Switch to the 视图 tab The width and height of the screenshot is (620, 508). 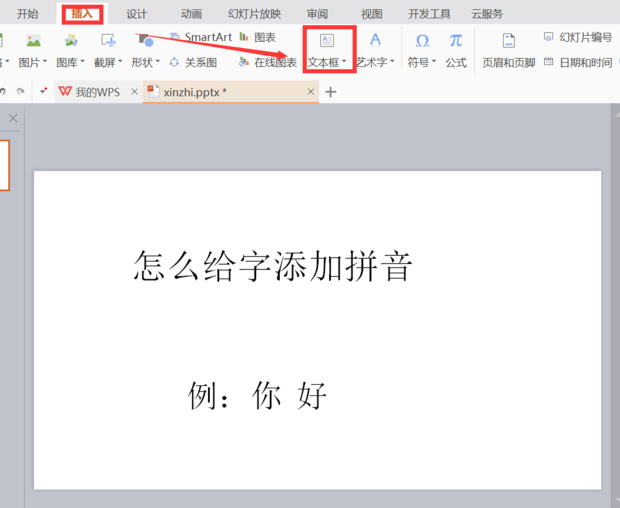372,14
